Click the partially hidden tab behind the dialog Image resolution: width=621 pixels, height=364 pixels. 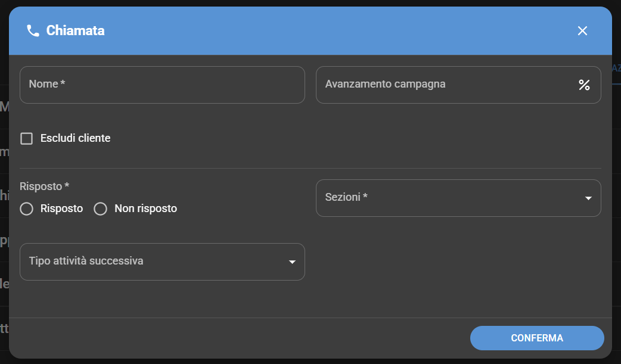click(x=616, y=69)
